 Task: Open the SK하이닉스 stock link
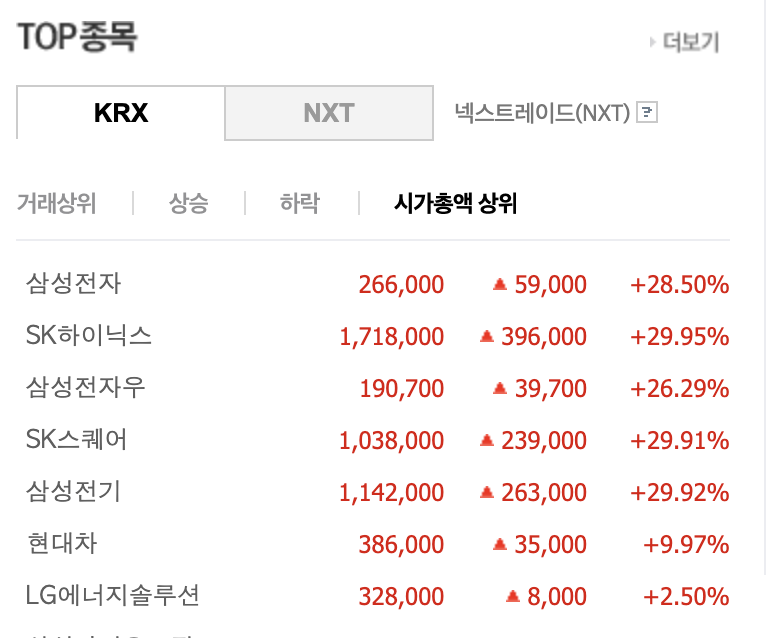coord(89,336)
